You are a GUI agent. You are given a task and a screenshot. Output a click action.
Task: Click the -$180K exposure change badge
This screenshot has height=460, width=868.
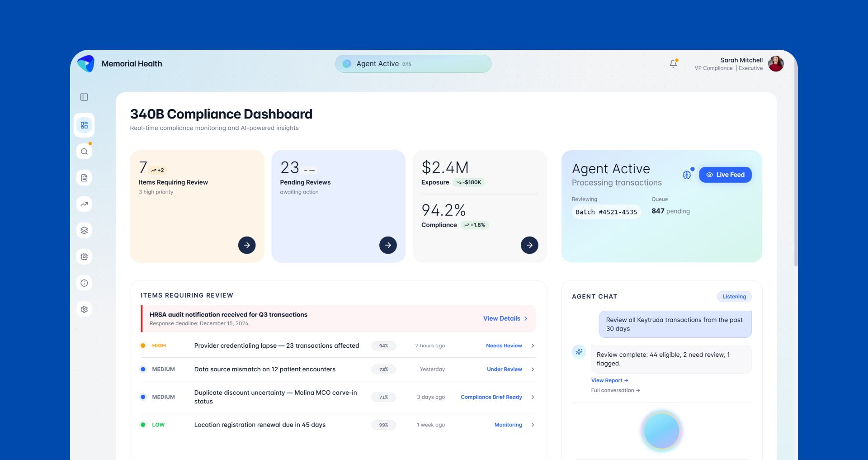tap(469, 182)
